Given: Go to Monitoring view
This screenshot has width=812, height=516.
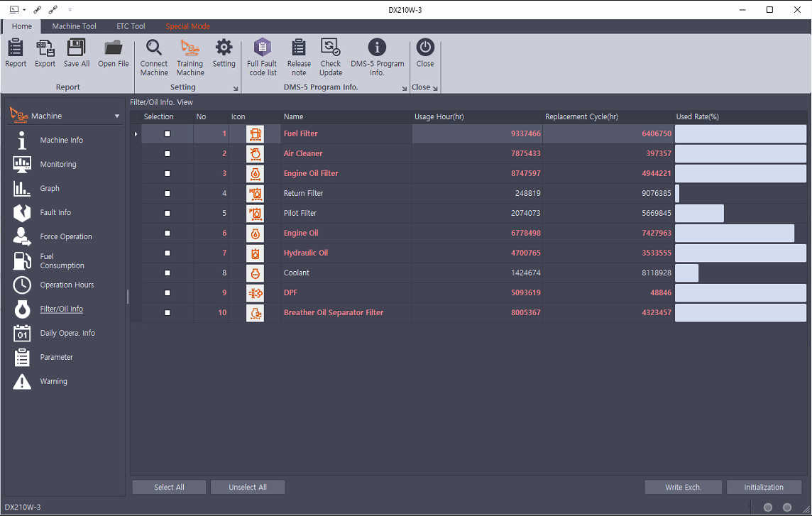Looking at the screenshot, I should pyautogui.click(x=58, y=164).
